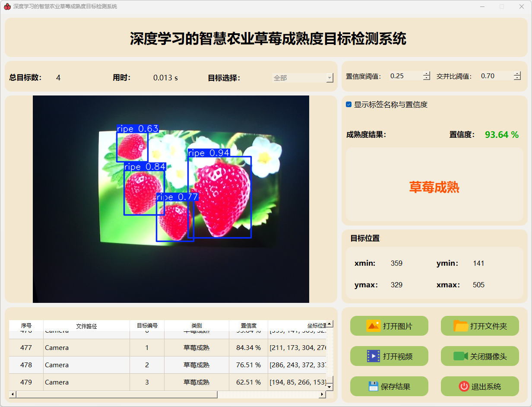Click the floppy disk save results icon
Image resolution: width=532 pixels, height=407 pixels.
click(x=373, y=386)
